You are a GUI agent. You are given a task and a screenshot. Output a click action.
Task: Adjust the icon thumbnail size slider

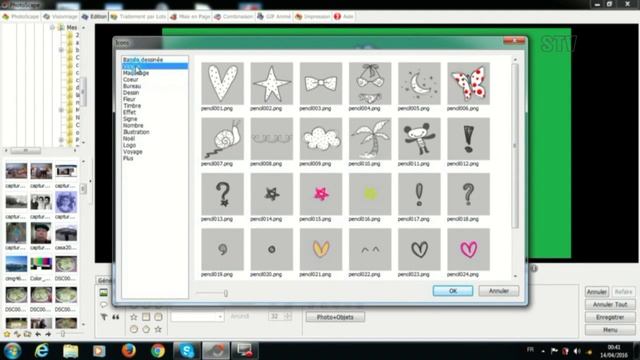pyautogui.click(x=225, y=293)
